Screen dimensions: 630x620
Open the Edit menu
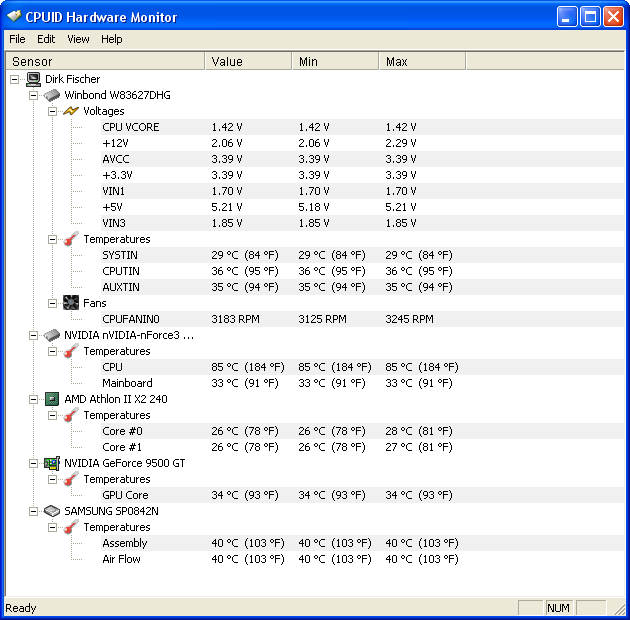[46, 39]
